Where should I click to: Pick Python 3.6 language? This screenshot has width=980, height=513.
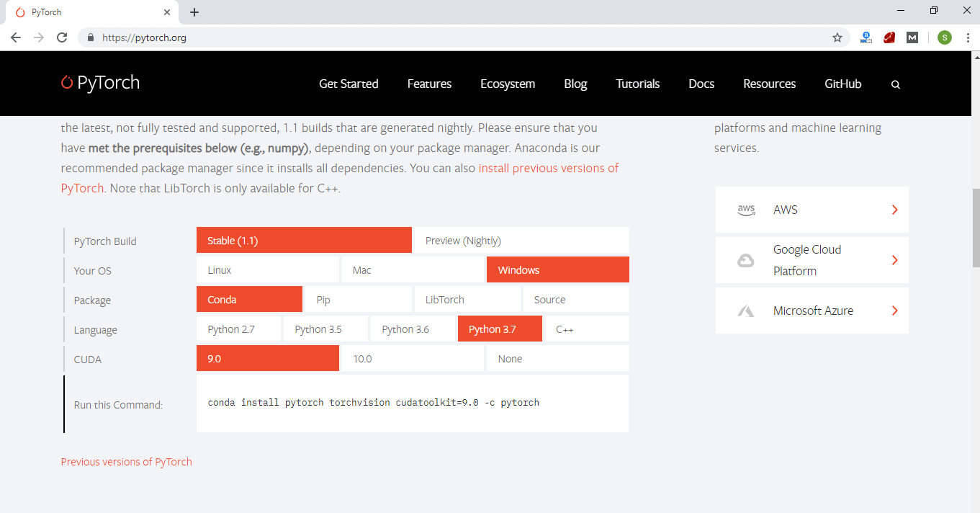tap(413, 329)
